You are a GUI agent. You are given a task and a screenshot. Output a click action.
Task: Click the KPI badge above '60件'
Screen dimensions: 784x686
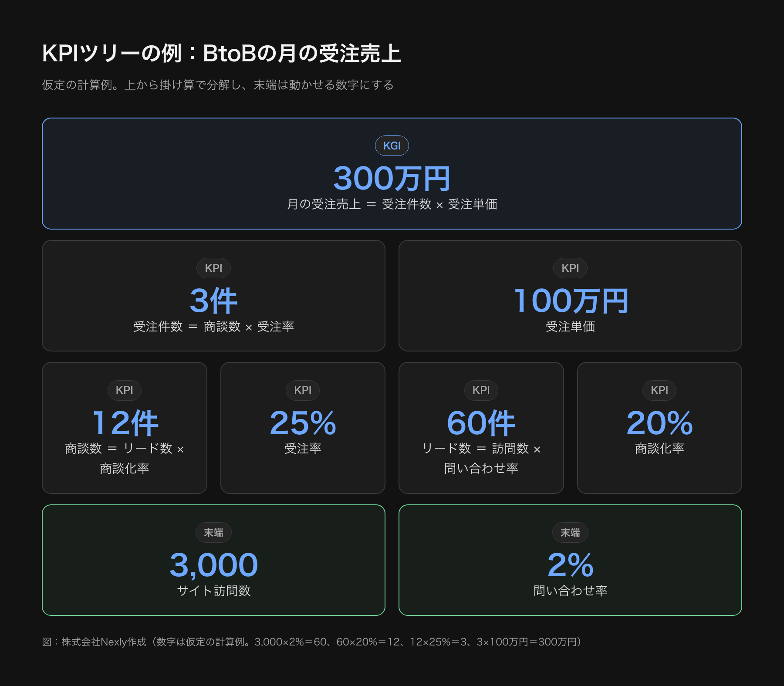(x=481, y=390)
